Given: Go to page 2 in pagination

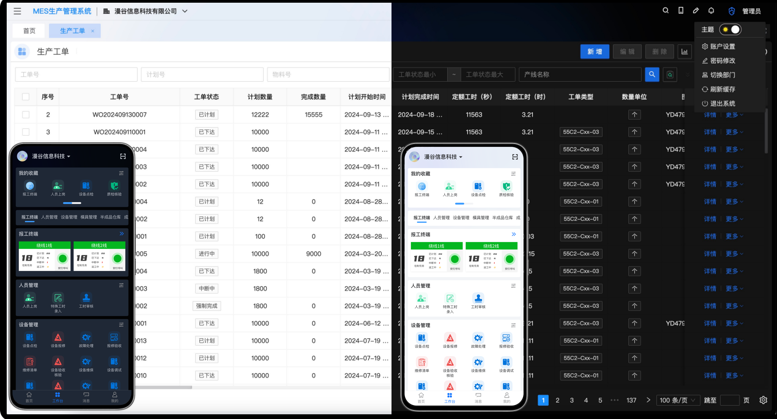Looking at the screenshot, I should point(558,400).
